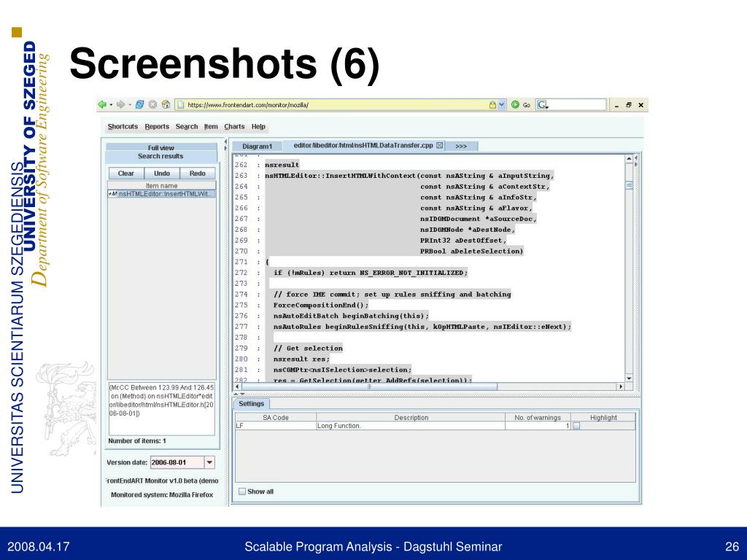Screen dimensions: 747x560
Task: Click the browser Forward arrow
Action: point(120,104)
